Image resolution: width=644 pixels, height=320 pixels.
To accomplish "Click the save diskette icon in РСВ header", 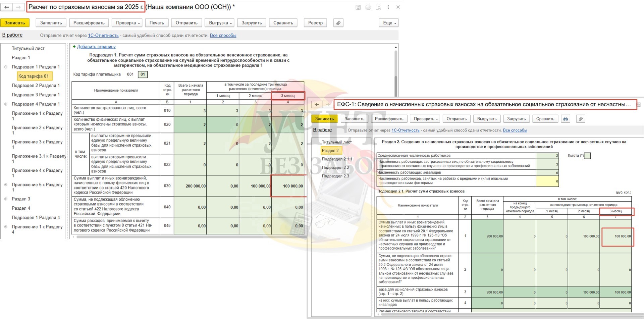I will tap(358, 7).
